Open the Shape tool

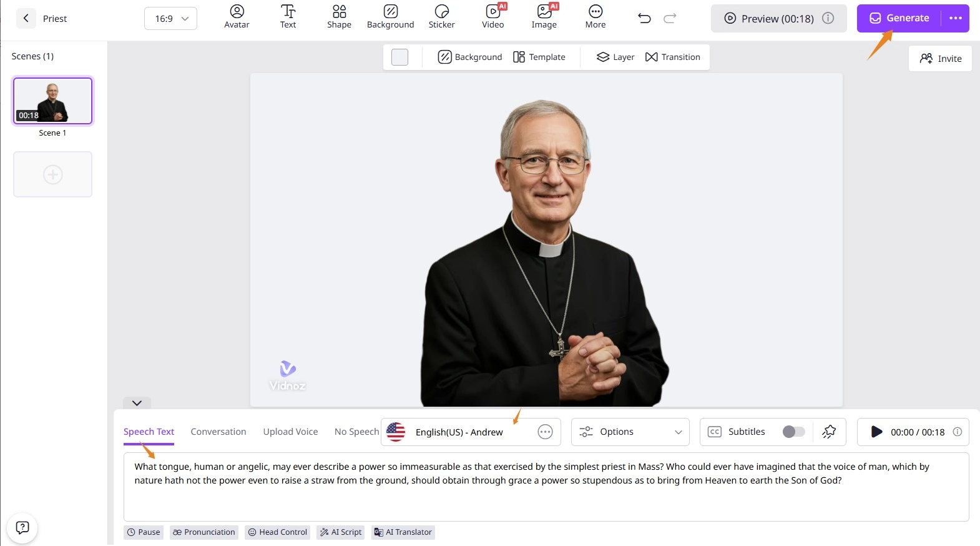click(x=339, y=17)
